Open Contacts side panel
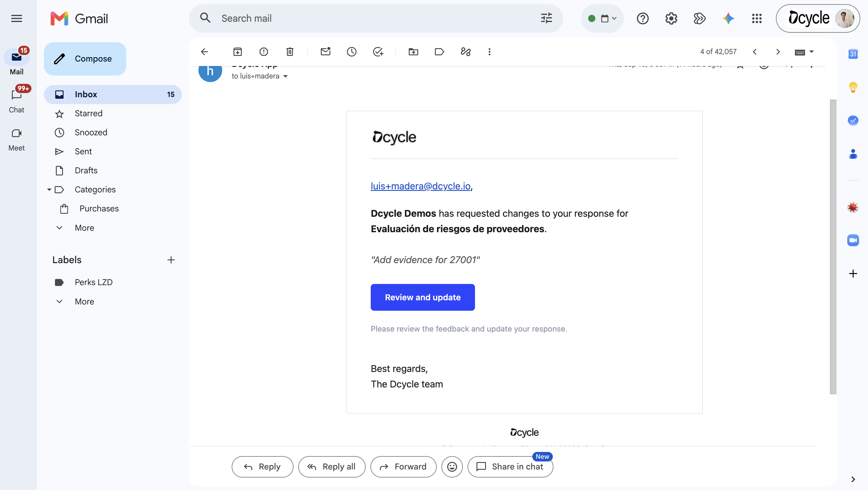Image resolution: width=868 pixels, height=490 pixels. coord(853,154)
